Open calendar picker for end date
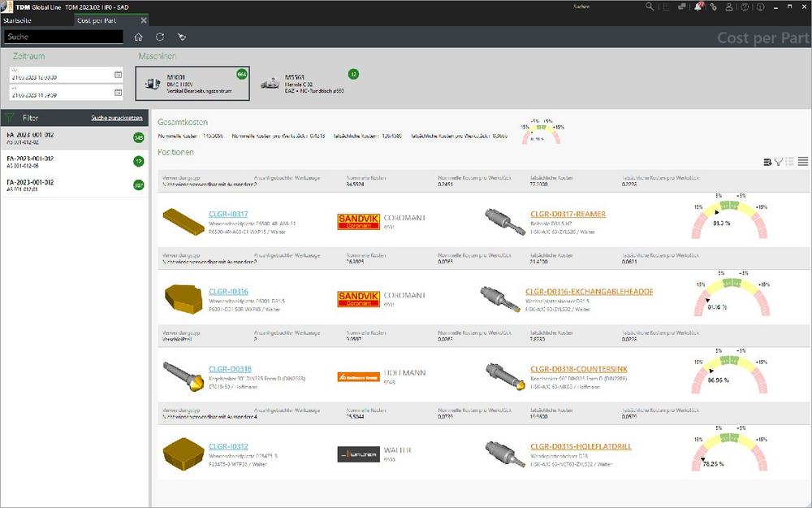This screenshot has width=812, height=508. coord(119,94)
